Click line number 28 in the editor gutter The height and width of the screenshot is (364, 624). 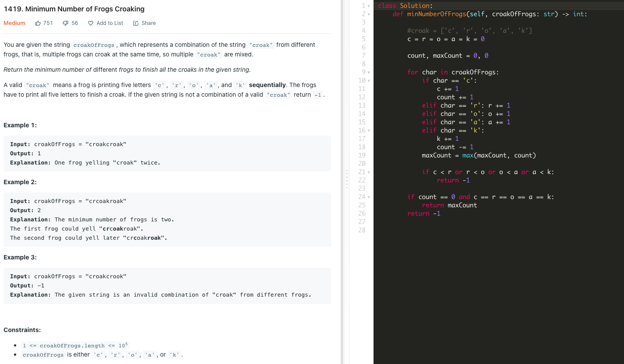pyautogui.click(x=362, y=230)
